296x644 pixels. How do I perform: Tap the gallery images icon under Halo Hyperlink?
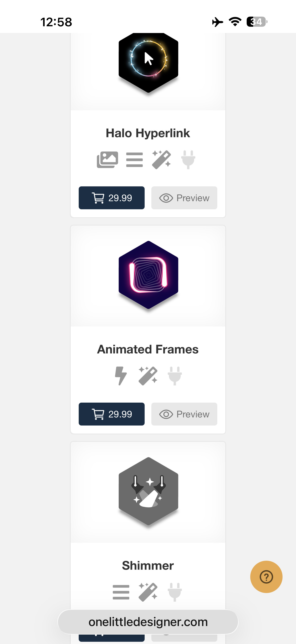[107, 160]
